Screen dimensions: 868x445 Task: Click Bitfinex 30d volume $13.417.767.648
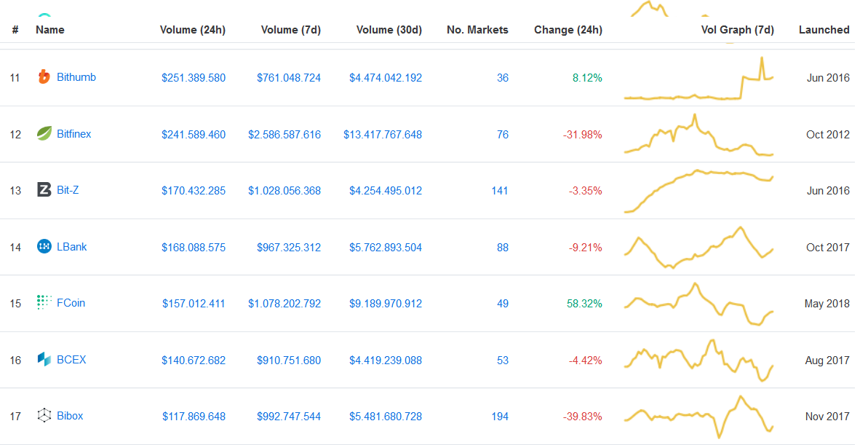pos(383,135)
